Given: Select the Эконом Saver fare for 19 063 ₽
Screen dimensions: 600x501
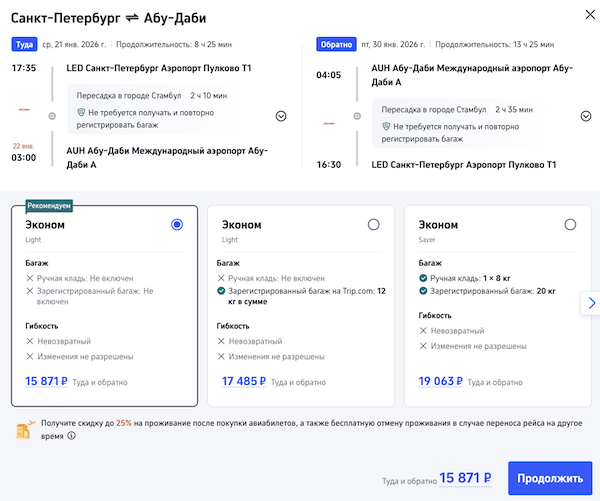Looking at the screenshot, I should tap(570, 225).
